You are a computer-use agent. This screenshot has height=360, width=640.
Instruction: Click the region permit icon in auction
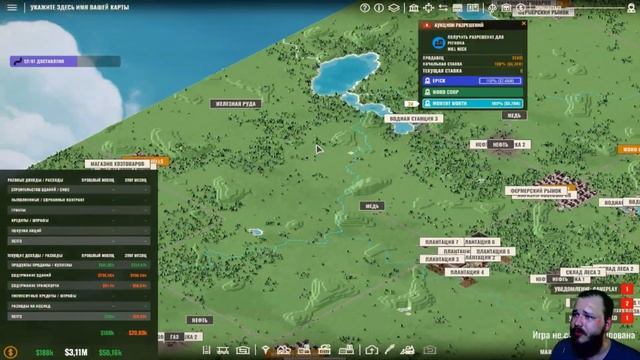[438, 42]
